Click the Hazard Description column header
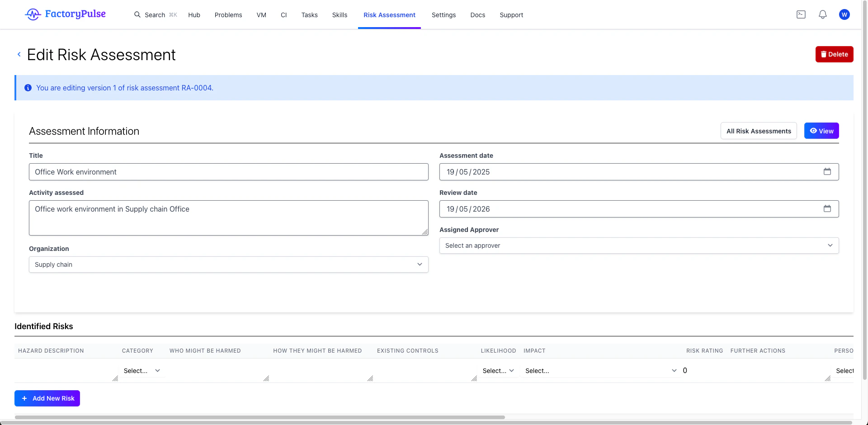The width and height of the screenshot is (868, 425). [x=51, y=351]
